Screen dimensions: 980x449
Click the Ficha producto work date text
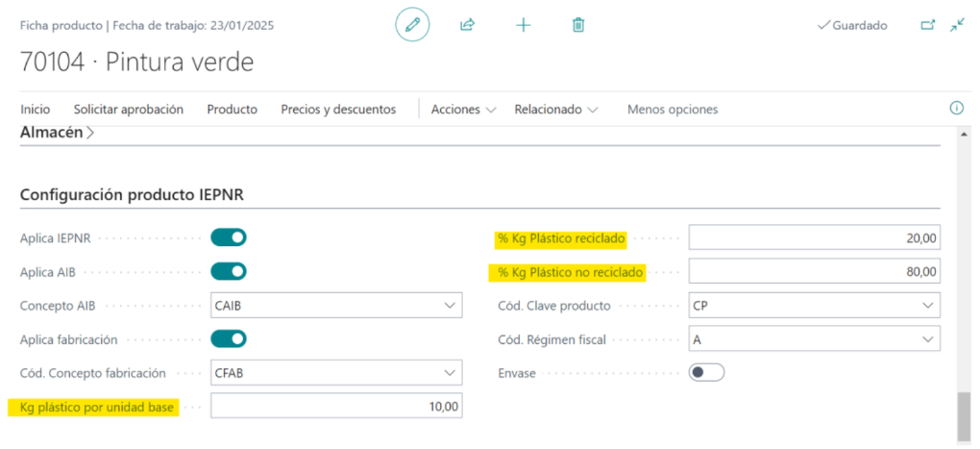pyautogui.click(x=147, y=26)
